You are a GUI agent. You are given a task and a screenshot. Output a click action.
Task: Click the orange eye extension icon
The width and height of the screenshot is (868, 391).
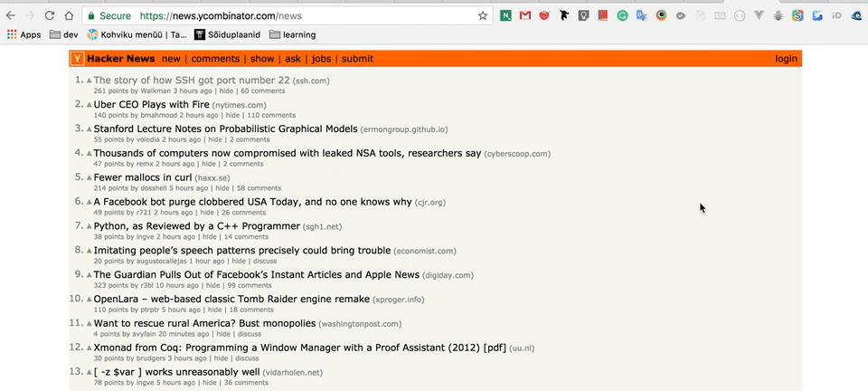tap(662, 16)
